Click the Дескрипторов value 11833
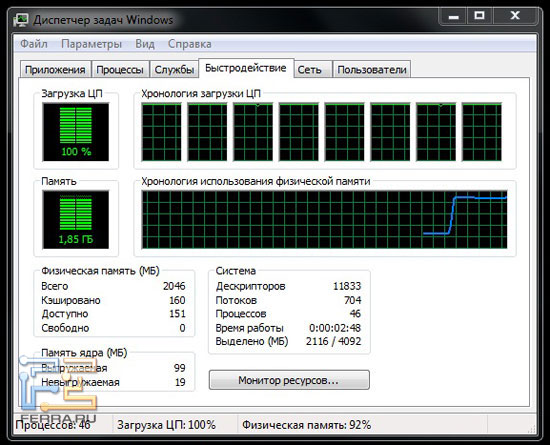 pos(347,286)
